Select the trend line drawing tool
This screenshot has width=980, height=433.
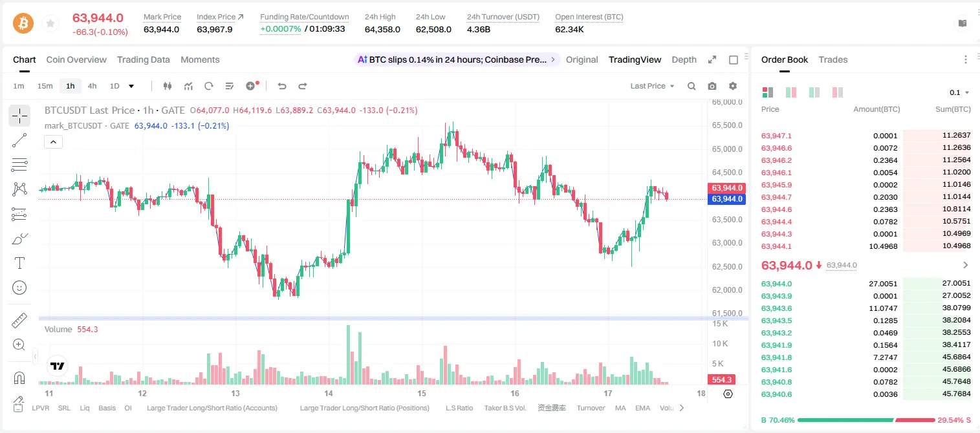(19, 140)
